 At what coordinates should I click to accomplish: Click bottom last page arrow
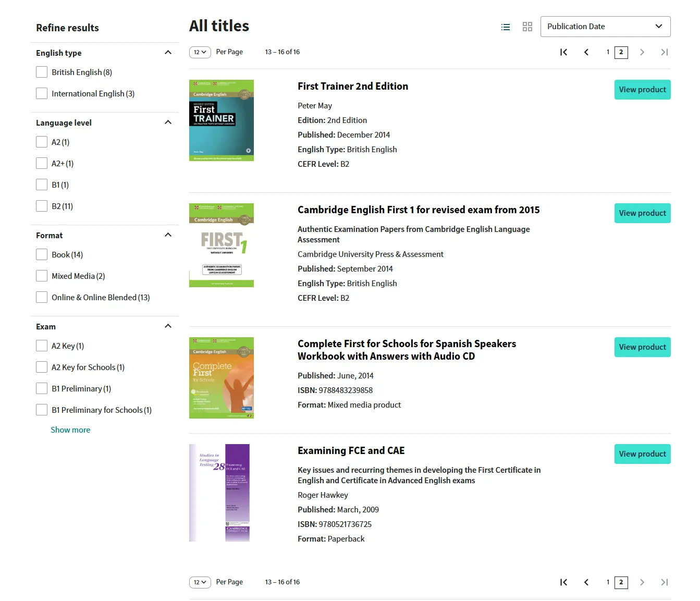[x=665, y=582]
